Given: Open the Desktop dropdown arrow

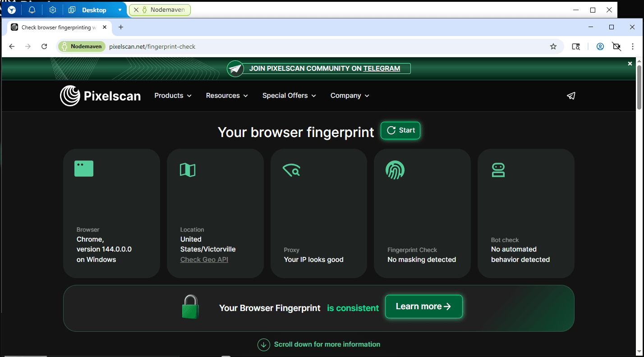Looking at the screenshot, I should [120, 10].
